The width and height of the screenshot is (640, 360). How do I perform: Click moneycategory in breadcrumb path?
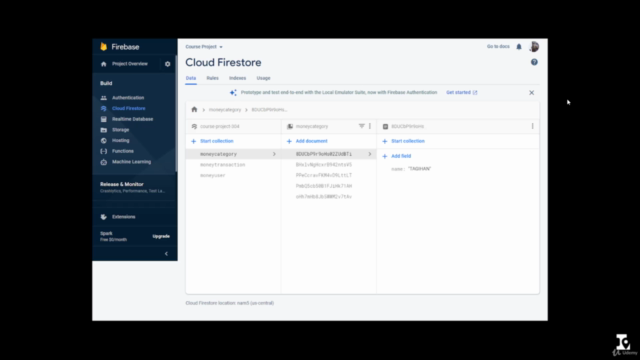[225, 110]
